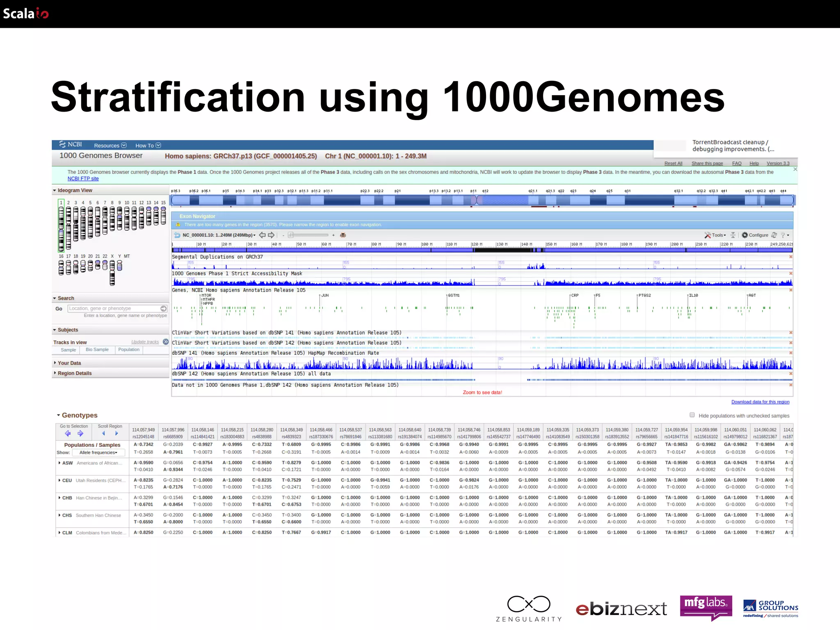
Task: Click the Reset All link
Action: [x=673, y=163]
